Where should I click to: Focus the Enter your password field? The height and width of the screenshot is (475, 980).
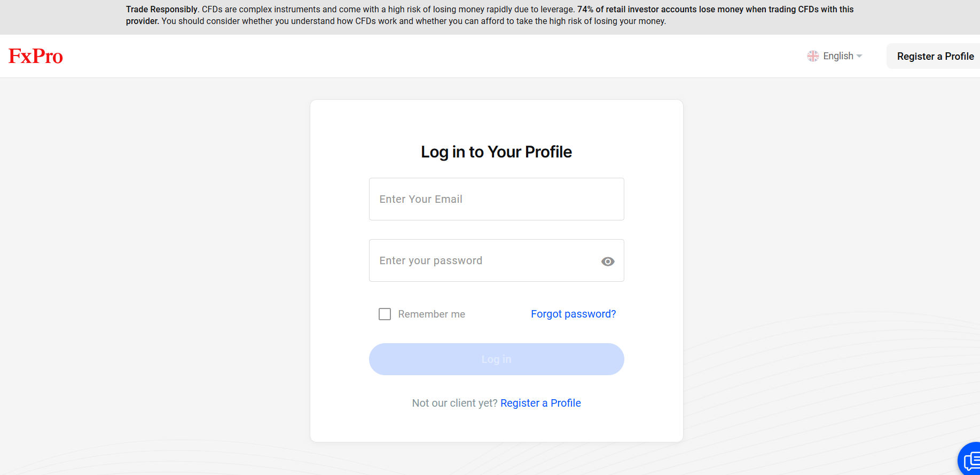[x=483, y=260]
